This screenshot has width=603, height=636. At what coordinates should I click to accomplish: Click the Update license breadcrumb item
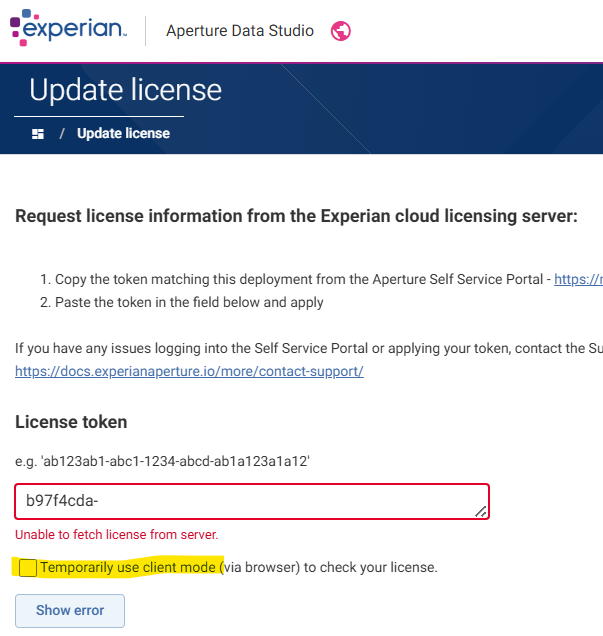point(123,133)
